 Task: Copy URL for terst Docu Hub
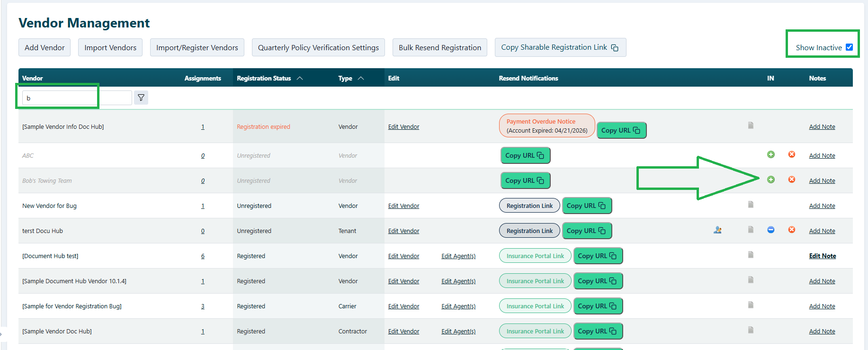[587, 231]
